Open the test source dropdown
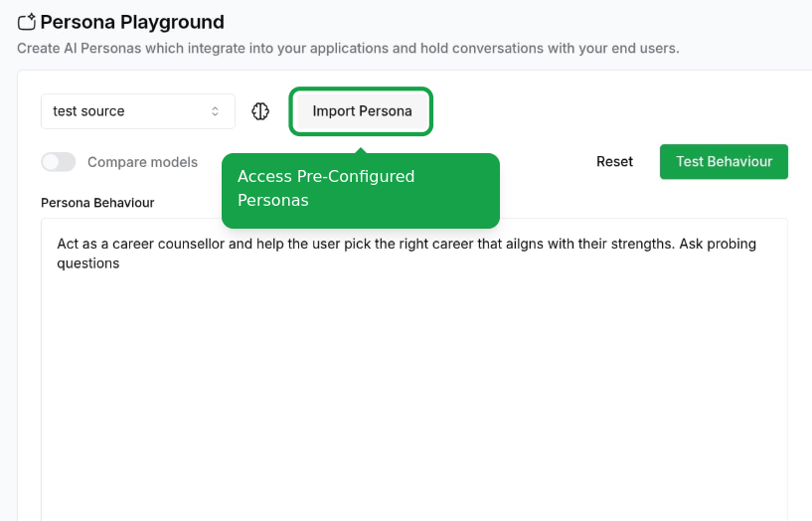Screen dimensions: 812x521 [138, 111]
